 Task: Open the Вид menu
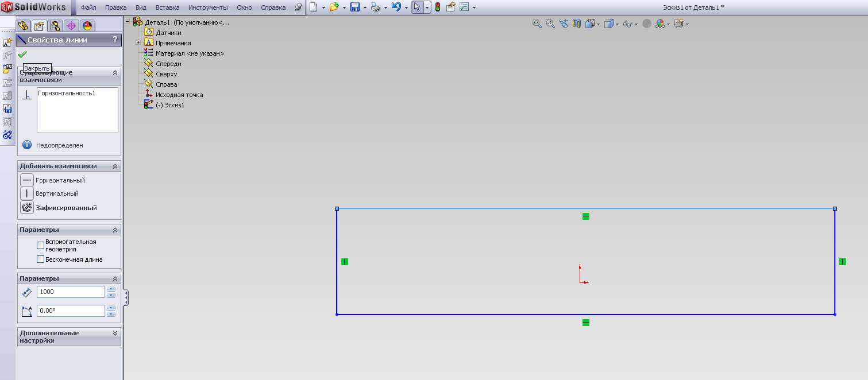pyautogui.click(x=141, y=7)
